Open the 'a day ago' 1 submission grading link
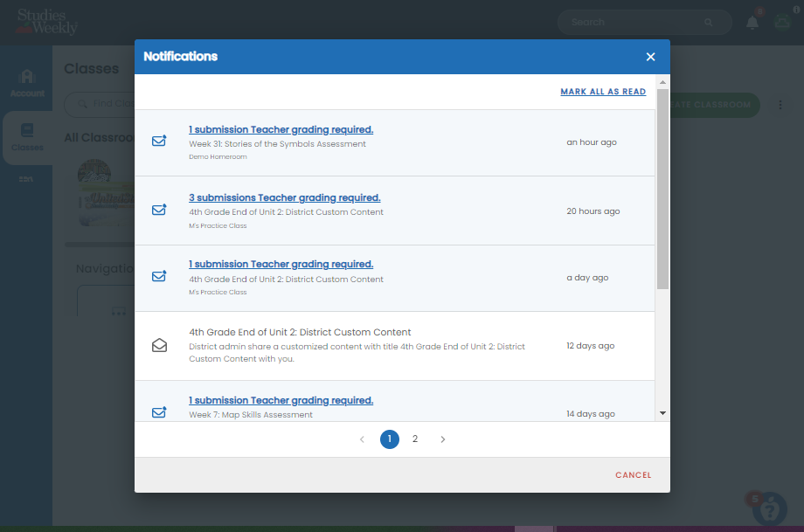The height and width of the screenshot is (532, 804). (x=281, y=265)
